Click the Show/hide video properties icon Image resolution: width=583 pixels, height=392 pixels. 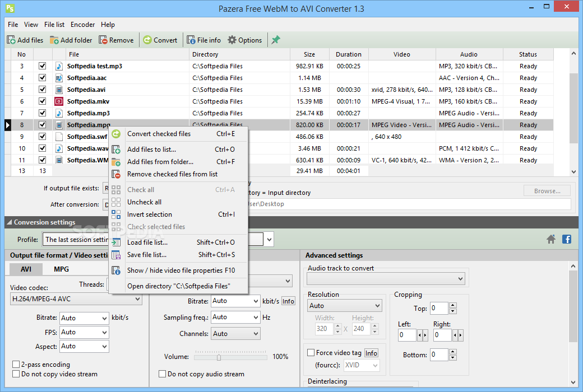pos(116,270)
